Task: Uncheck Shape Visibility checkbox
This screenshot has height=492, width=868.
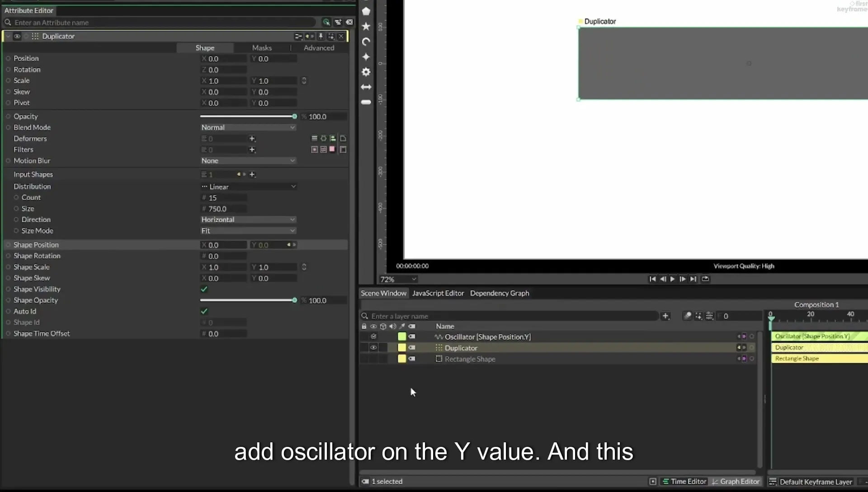Action: (x=204, y=289)
